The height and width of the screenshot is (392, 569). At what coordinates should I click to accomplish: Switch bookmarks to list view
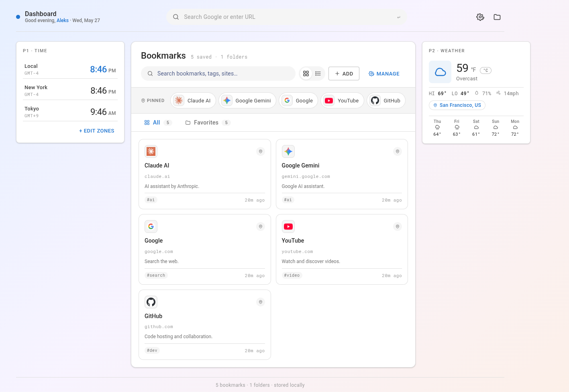(x=318, y=73)
